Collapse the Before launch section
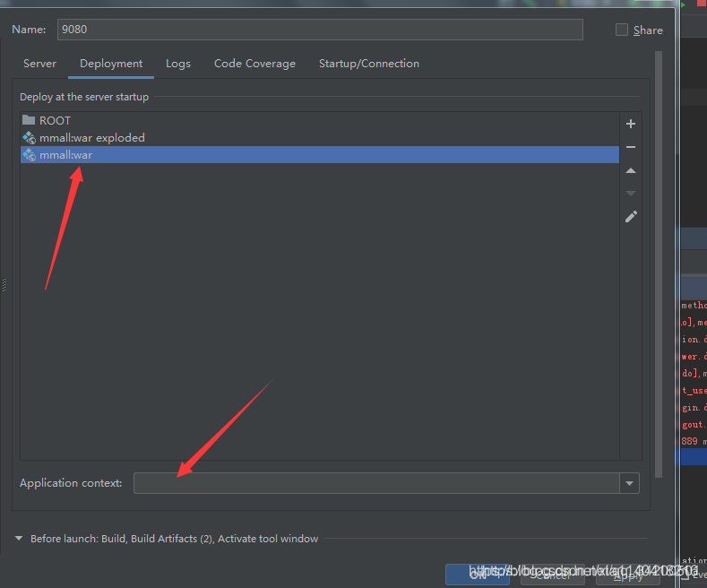This screenshot has height=588, width=707. tap(19, 539)
